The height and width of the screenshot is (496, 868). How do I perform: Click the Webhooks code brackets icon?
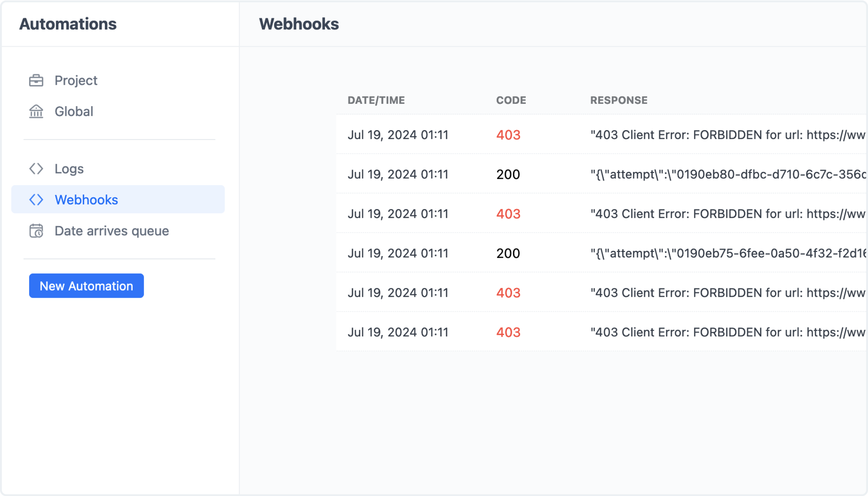(x=36, y=200)
